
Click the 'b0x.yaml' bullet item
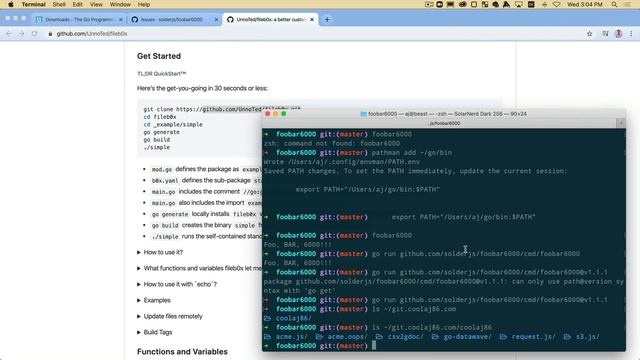click(206, 180)
